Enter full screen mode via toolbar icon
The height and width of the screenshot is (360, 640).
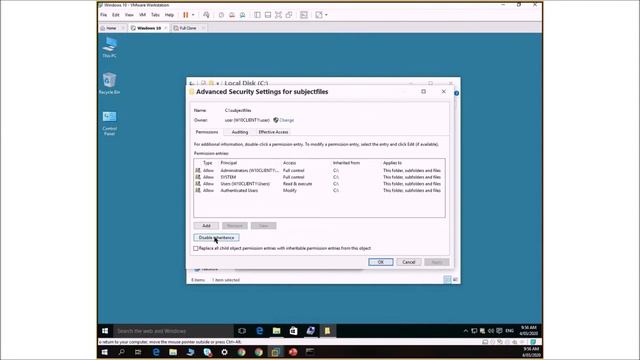click(278, 15)
